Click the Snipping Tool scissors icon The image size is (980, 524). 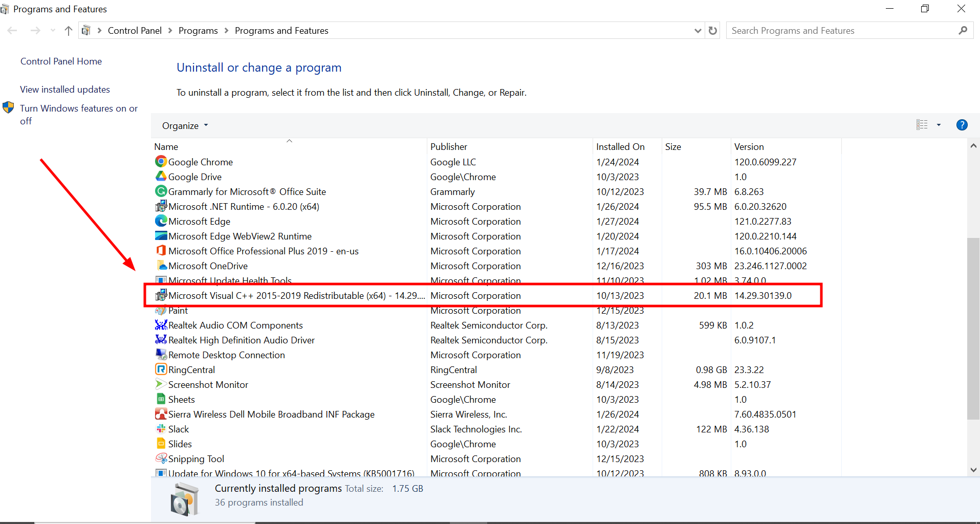pyautogui.click(x=161, y=458)
